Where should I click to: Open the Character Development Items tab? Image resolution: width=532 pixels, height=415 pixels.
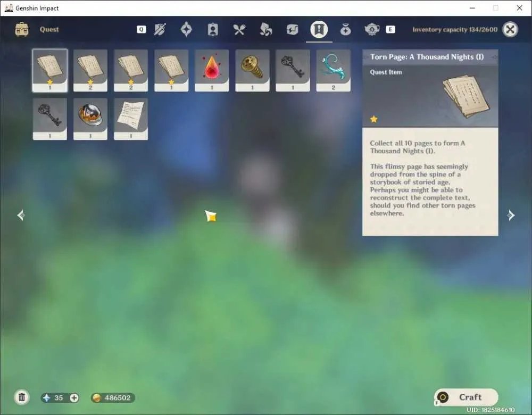[213, 29]
